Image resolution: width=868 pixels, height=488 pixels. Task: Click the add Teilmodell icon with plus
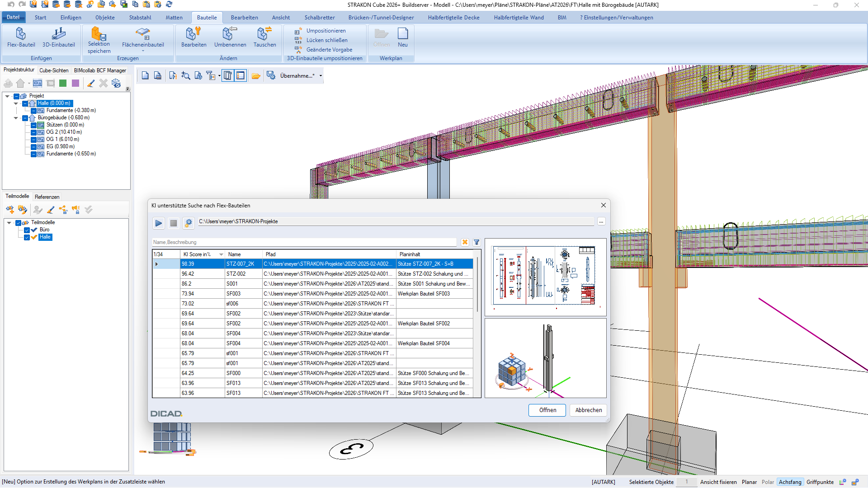(x=10, y=210)
